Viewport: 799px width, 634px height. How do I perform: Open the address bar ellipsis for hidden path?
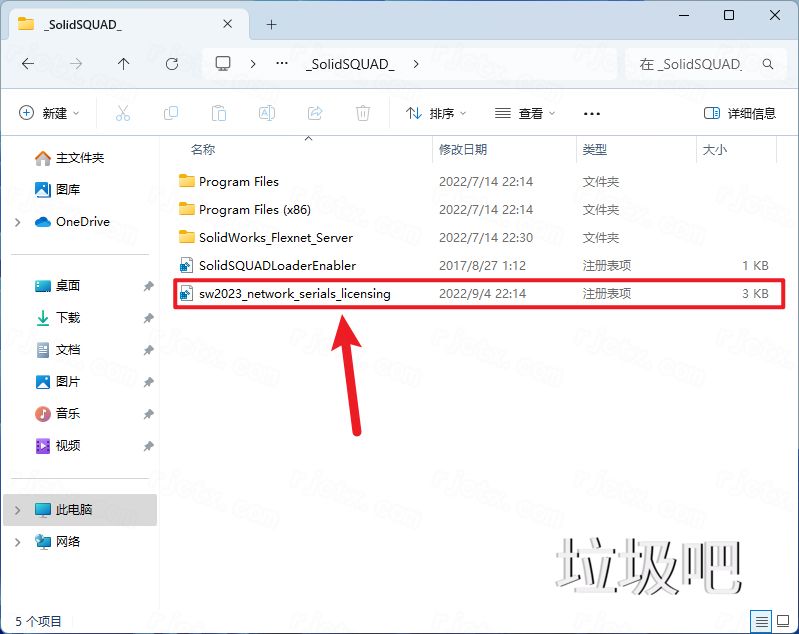(x=282, y=64)
